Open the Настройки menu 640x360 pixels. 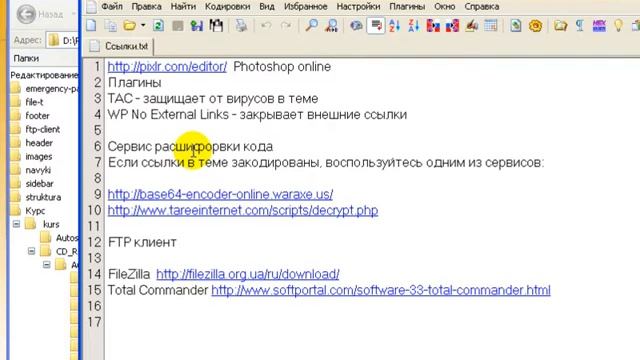(358, 7)
